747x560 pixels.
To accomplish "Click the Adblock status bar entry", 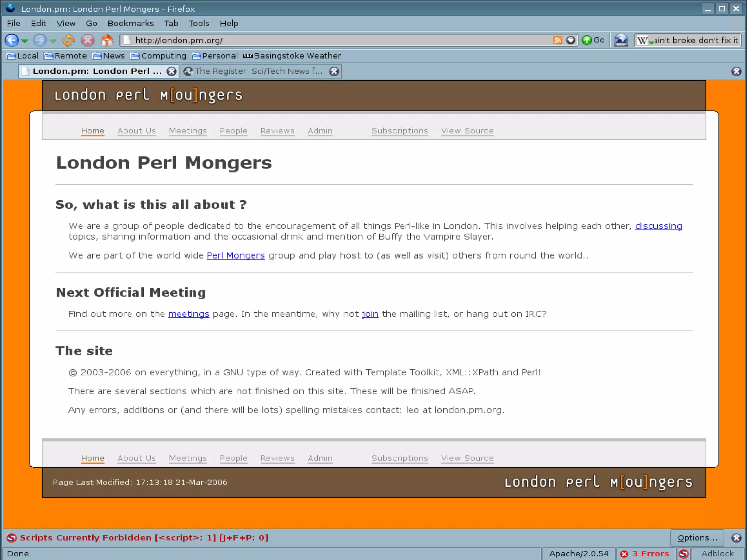I will pyautogui.click(x=717, y=553).
